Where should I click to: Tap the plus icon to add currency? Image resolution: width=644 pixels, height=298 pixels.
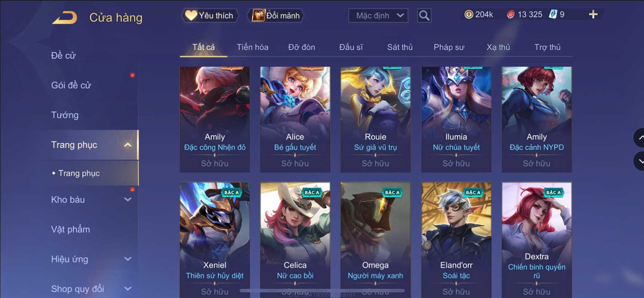pos(593,15)
